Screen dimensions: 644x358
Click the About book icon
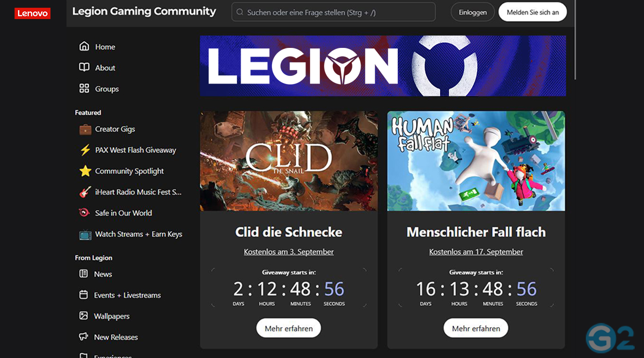[84, 67]
